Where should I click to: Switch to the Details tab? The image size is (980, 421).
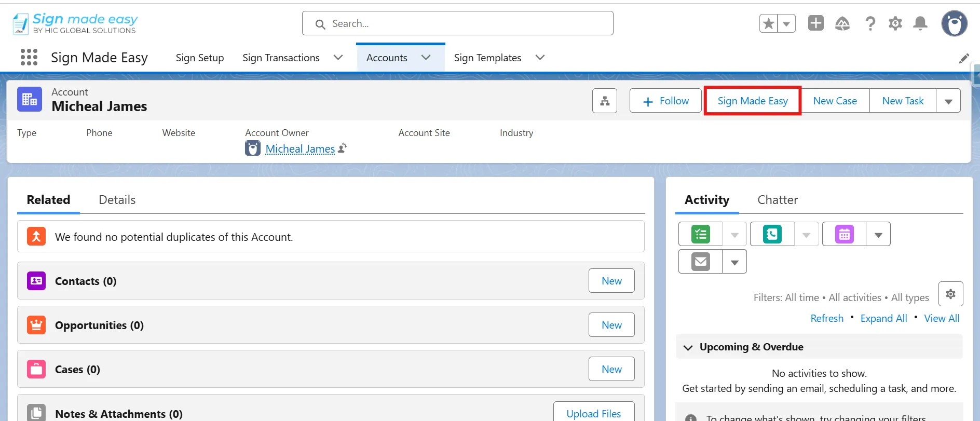tap(117, 200)
